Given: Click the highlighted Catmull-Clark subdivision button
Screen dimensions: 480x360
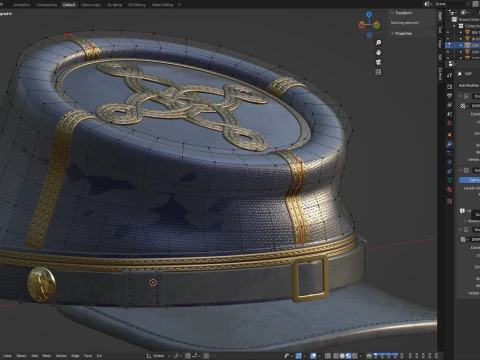Looking at the screenshot, I should tap(470, 180).
